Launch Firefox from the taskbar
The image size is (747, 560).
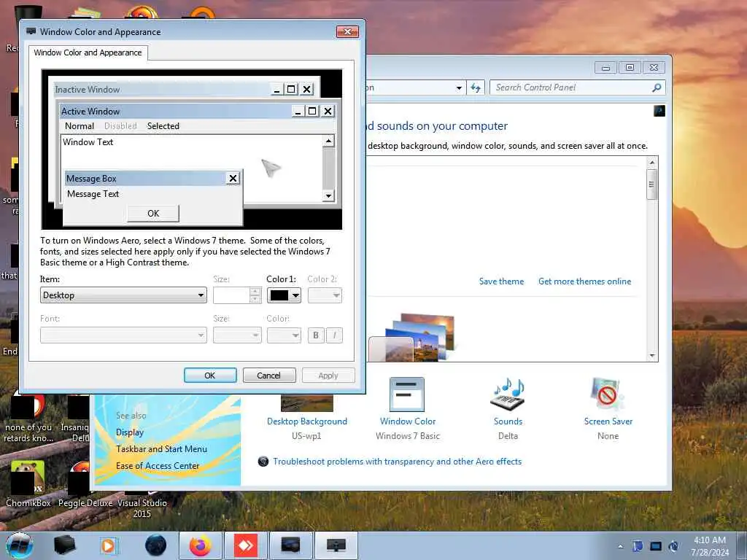pos(201,545)
